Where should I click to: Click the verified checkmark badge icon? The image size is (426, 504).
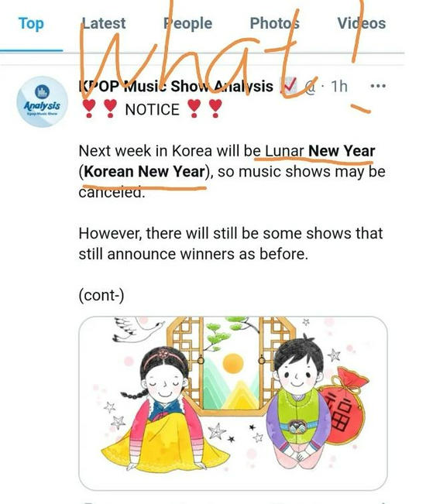click(x=289, y=86)
